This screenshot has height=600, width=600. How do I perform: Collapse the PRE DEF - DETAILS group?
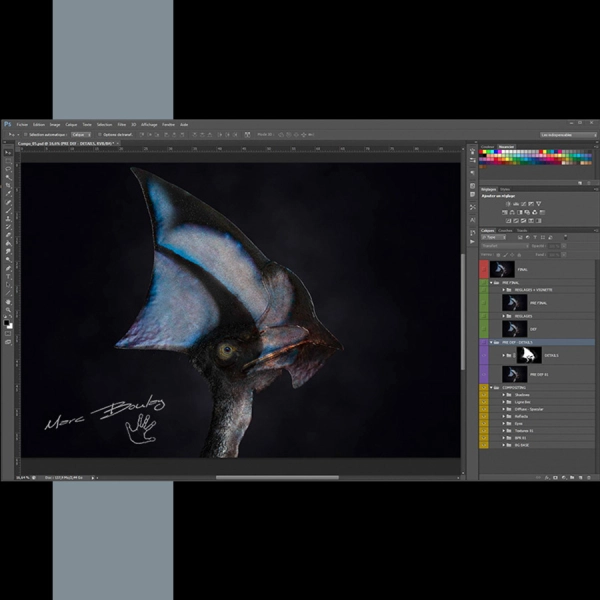(x=491, y=342)
